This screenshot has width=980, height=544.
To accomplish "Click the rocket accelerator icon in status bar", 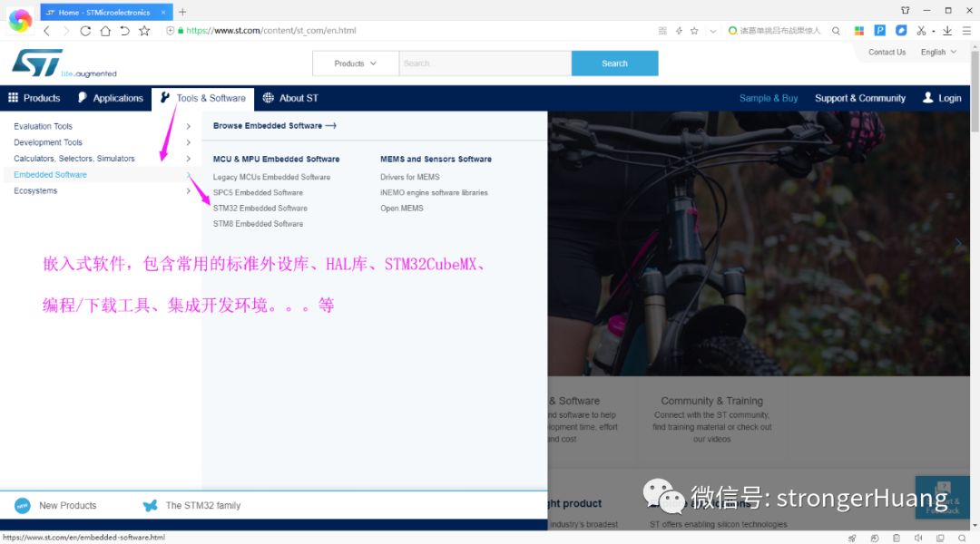I will coord(852,538).
